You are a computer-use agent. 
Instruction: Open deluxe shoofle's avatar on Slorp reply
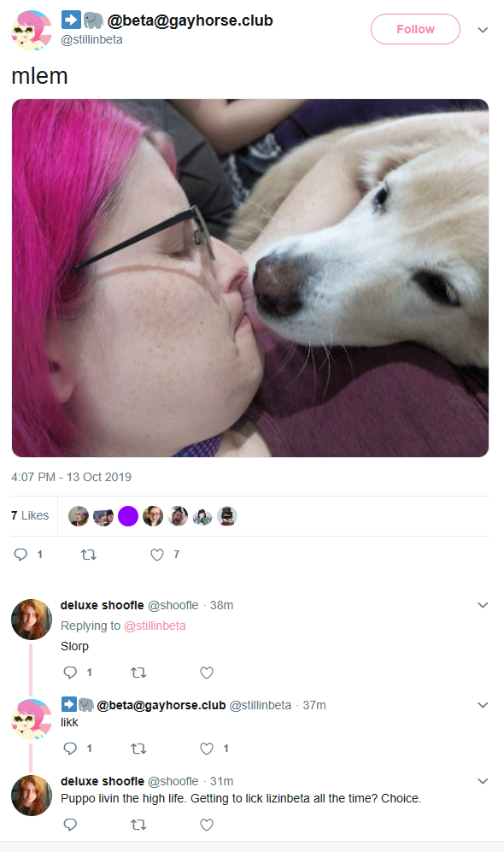tap(32, 620)
